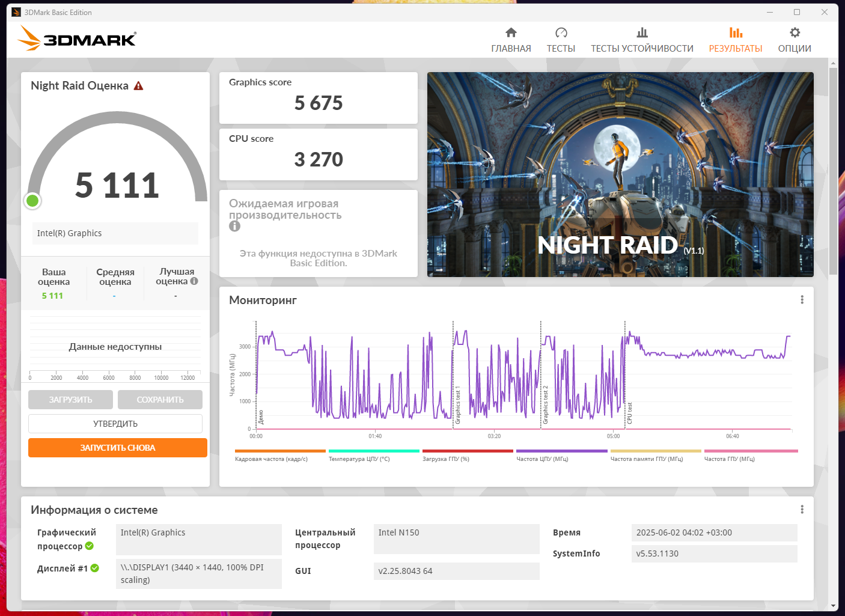
Task: Click the Night Raid preview image
Action: coord(620,174)
